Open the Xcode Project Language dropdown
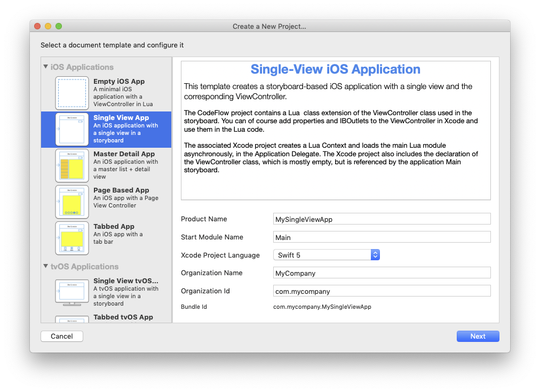540x392 pixels. (327, 255)
